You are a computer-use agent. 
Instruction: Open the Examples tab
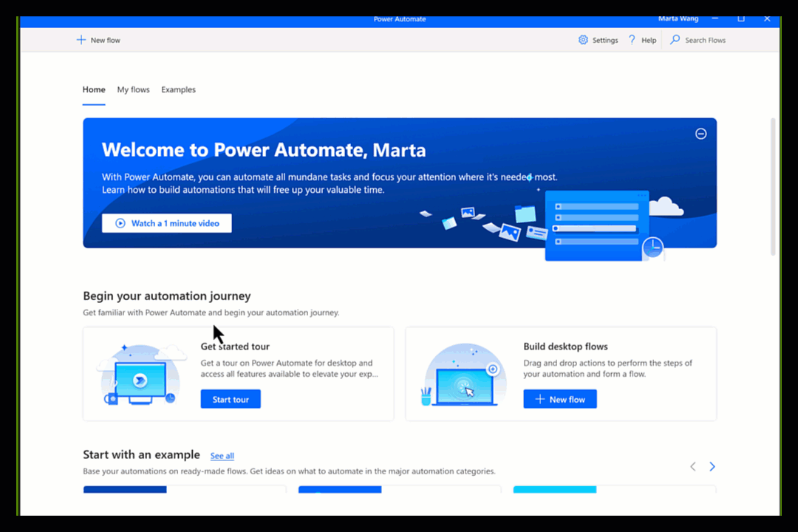pyautogui.click(x=178, y=89)
